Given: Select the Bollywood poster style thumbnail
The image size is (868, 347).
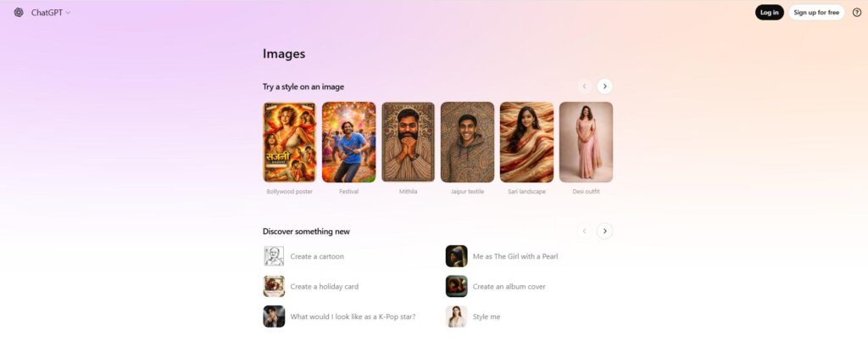Looking at the screenshot, I should pos(290,142).
